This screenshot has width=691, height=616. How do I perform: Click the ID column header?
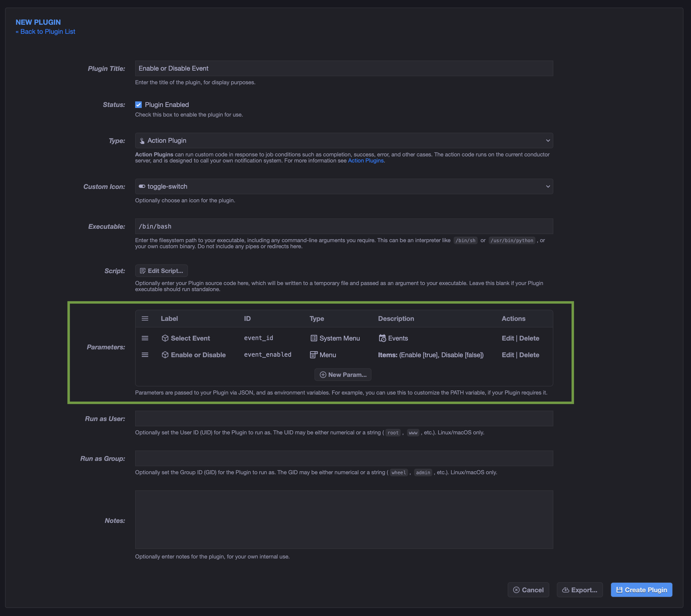(247, 319)
